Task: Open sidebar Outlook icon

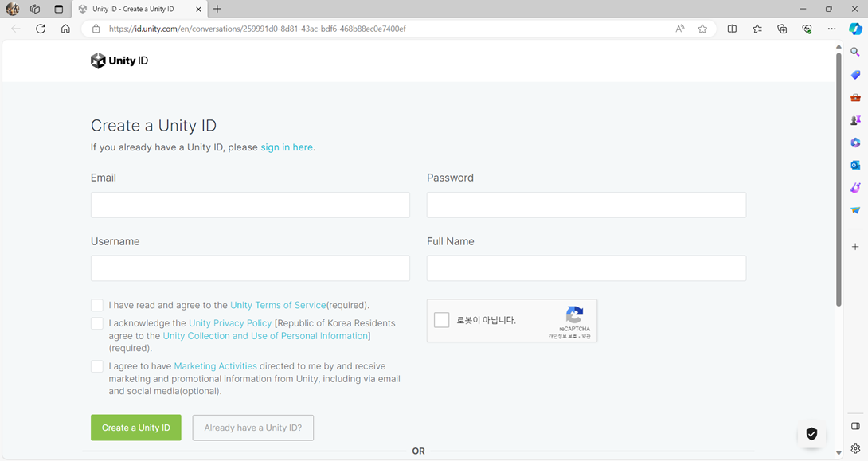Action: 855,165
